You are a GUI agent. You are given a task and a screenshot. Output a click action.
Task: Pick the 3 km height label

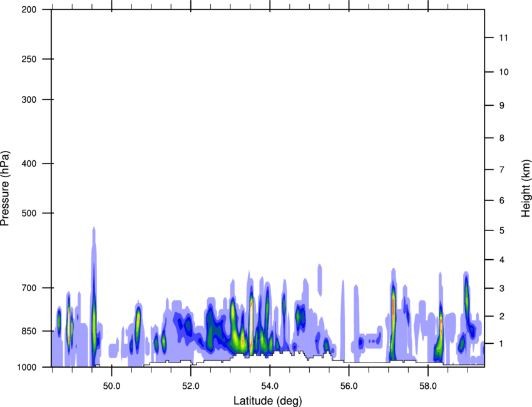coord(502,289)
